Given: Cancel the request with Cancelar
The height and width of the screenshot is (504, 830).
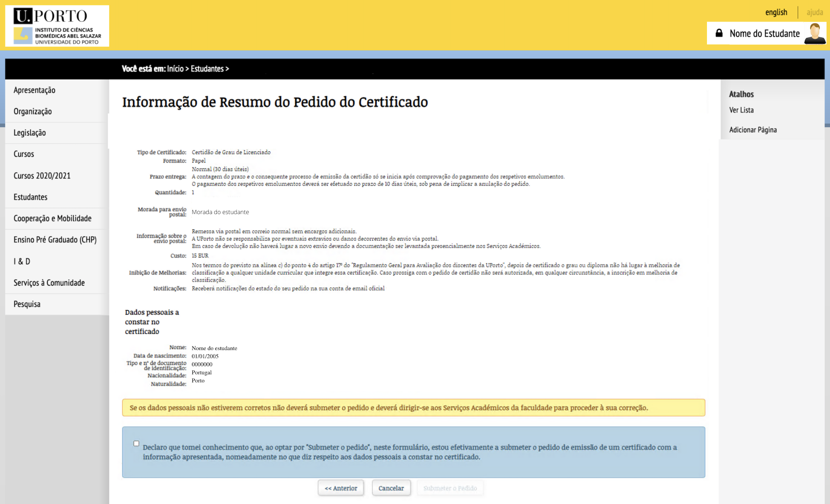Looking at the screenshot, I should [x=391, y=488].
